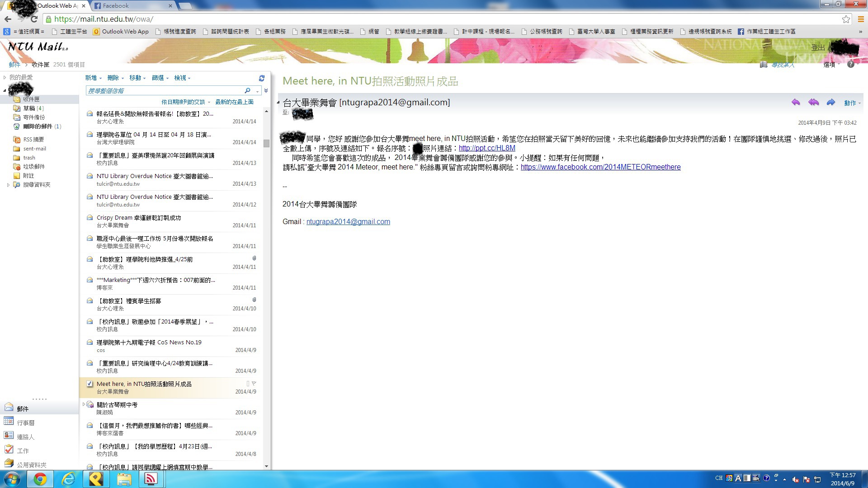Click the ntugrapa2014@gmail.com email link
This screenshot has width=868, height=488.
(348, 222)
